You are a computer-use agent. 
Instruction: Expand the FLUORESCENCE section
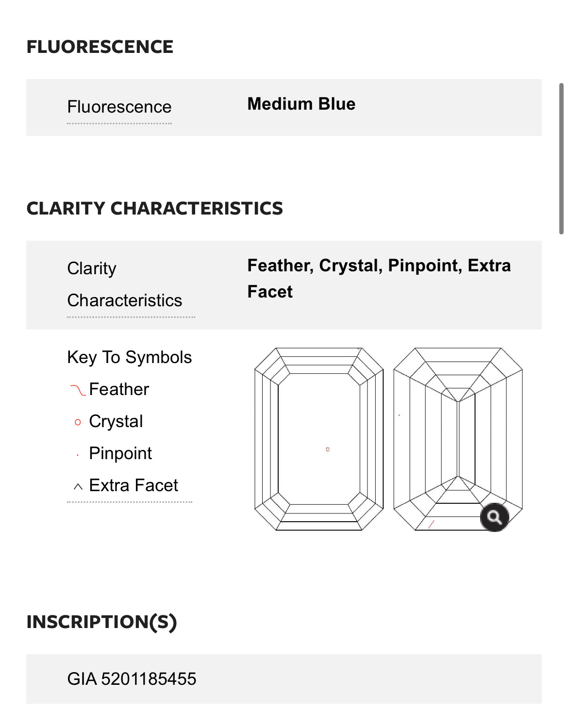point(100,47)
